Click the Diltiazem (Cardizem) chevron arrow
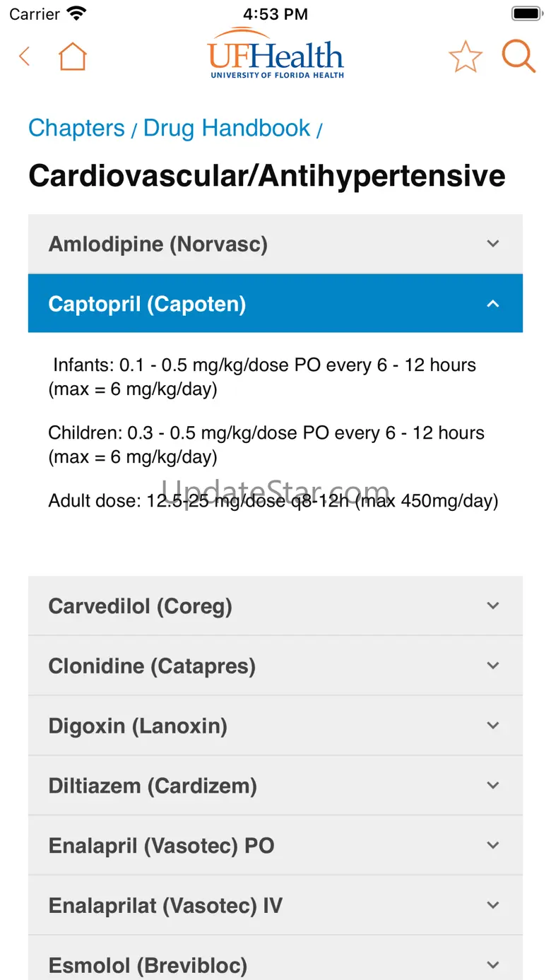The width and height of the screenshot is (551, 980). [493, 785]
